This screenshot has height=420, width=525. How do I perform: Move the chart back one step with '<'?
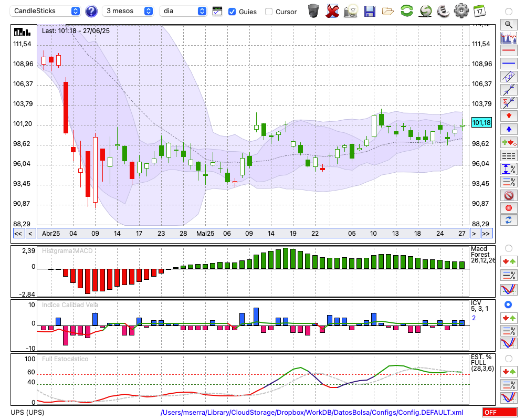click(30, 234)
